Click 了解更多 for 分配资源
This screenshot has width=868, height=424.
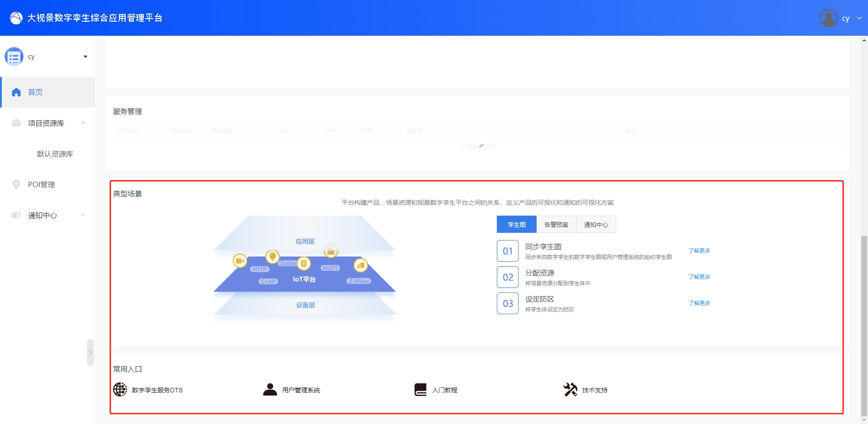click(x=699, y=277)
